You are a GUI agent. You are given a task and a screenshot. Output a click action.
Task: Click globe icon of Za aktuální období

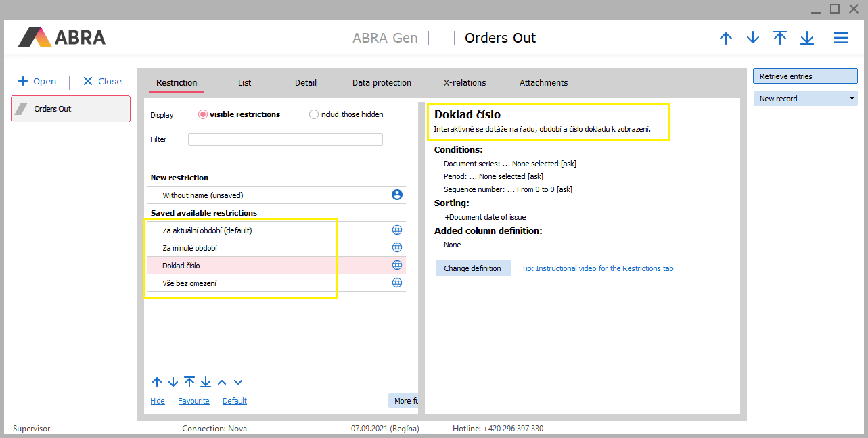[x=397, y=230]
